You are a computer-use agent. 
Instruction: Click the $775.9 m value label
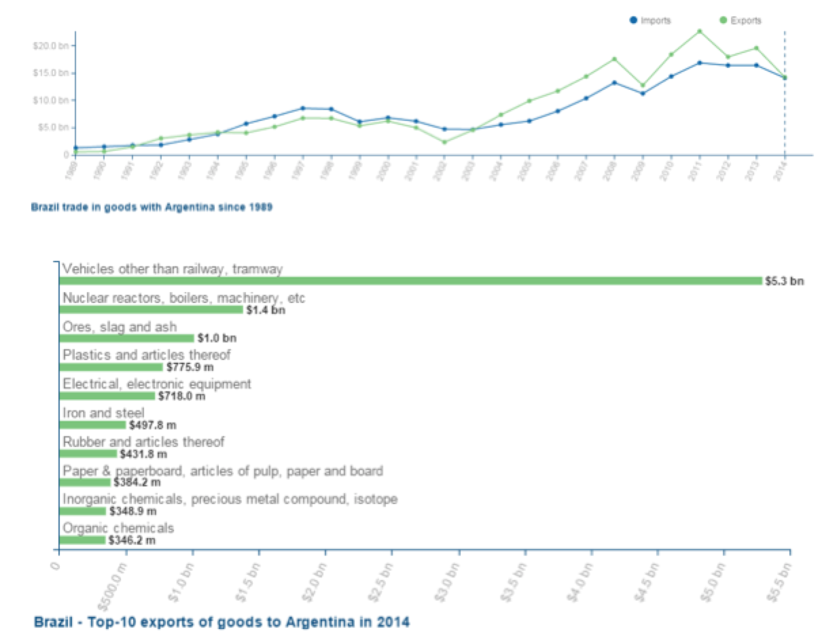click(190, 368)
